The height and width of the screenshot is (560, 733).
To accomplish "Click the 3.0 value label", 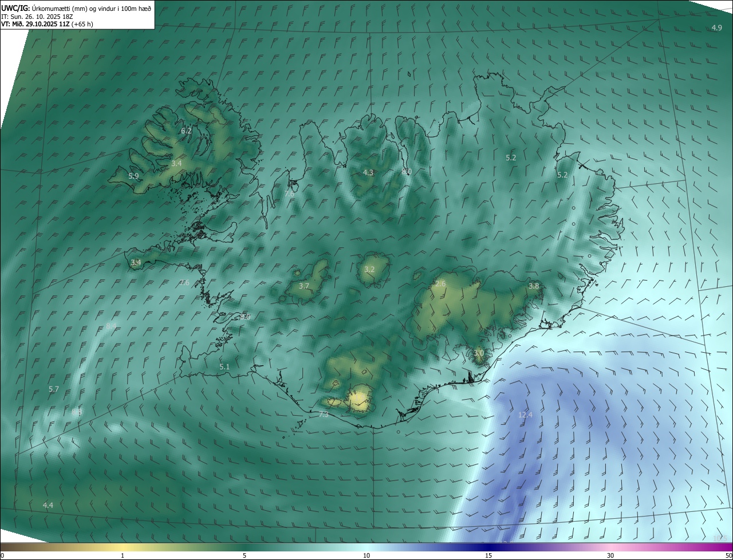I will (479, 353).
